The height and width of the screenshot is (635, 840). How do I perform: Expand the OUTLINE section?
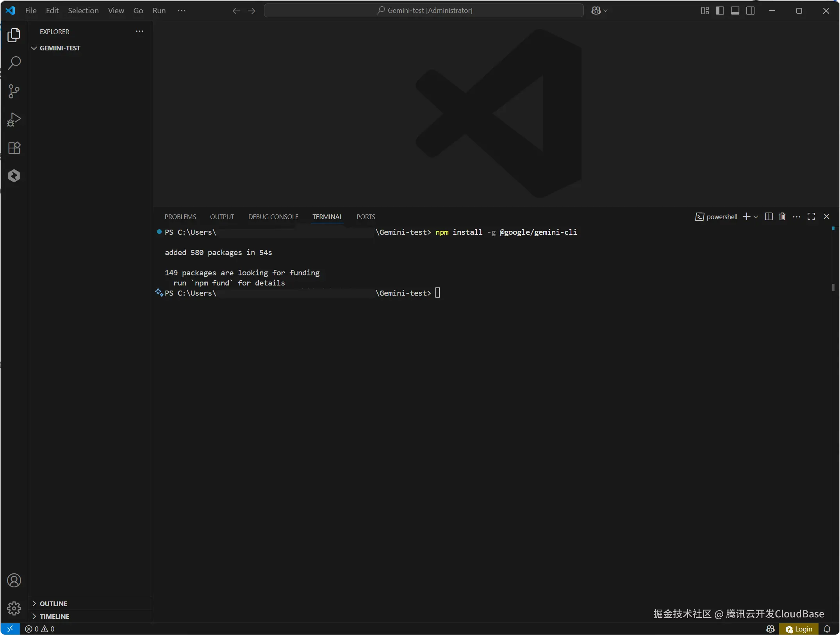(54, 603)
